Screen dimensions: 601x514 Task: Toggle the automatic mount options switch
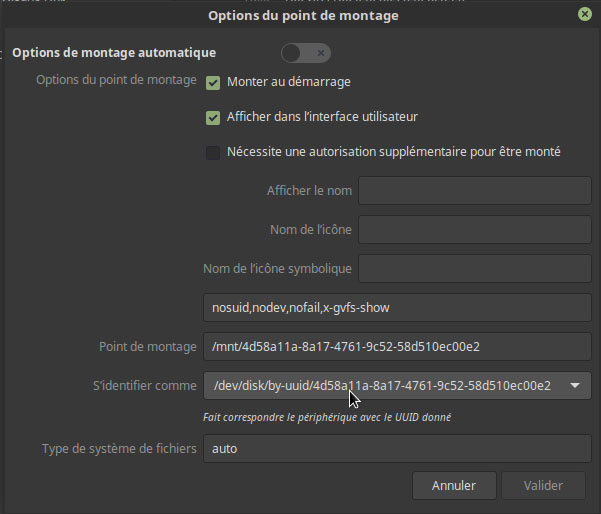coord(306,53)
